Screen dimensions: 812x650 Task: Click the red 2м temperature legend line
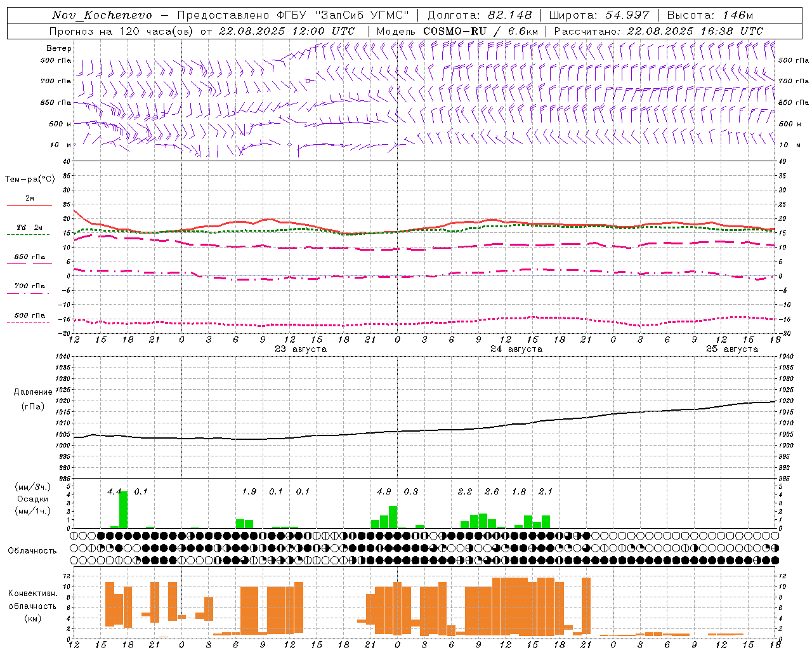(29, 206)
